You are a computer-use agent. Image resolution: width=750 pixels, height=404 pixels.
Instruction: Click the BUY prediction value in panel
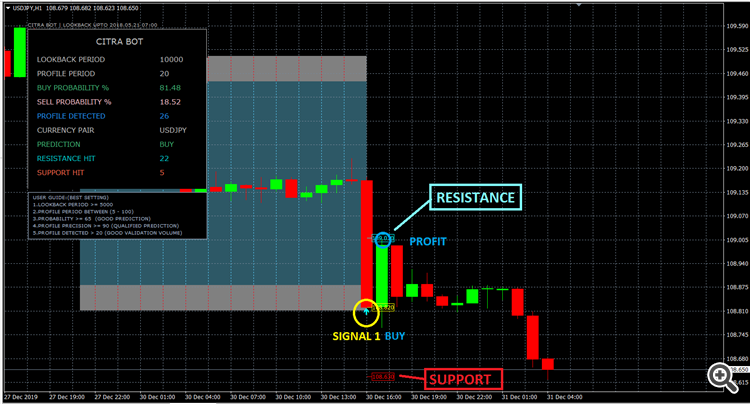pyautogui.click(x=166, y=144)
